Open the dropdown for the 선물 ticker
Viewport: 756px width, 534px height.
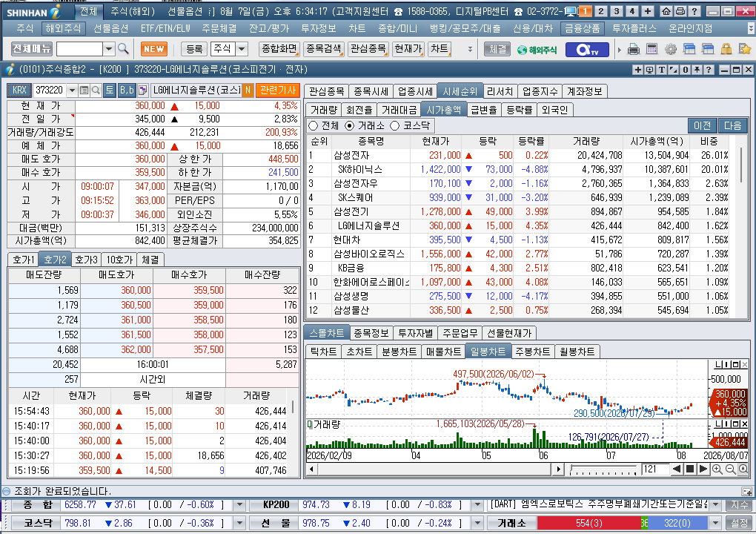[477, 523]
